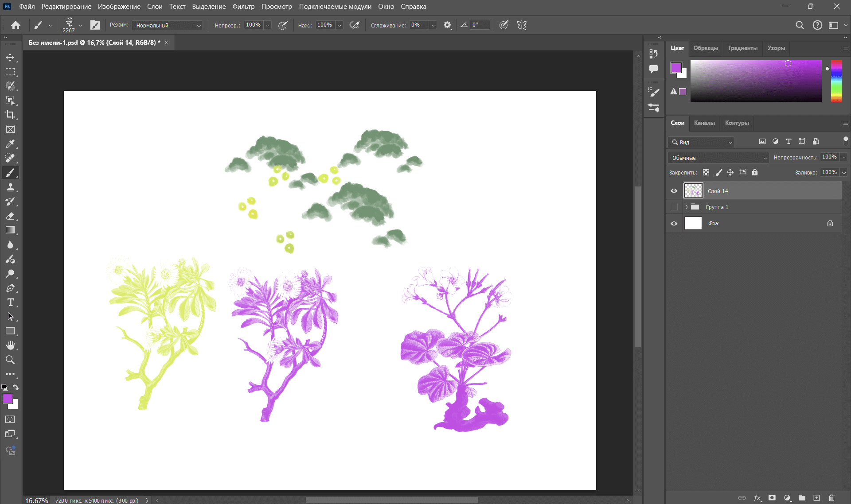The height and width of the screenshot is (504, 851).
Task: Open smoothing options gear icon
Action: pos(447,25)
